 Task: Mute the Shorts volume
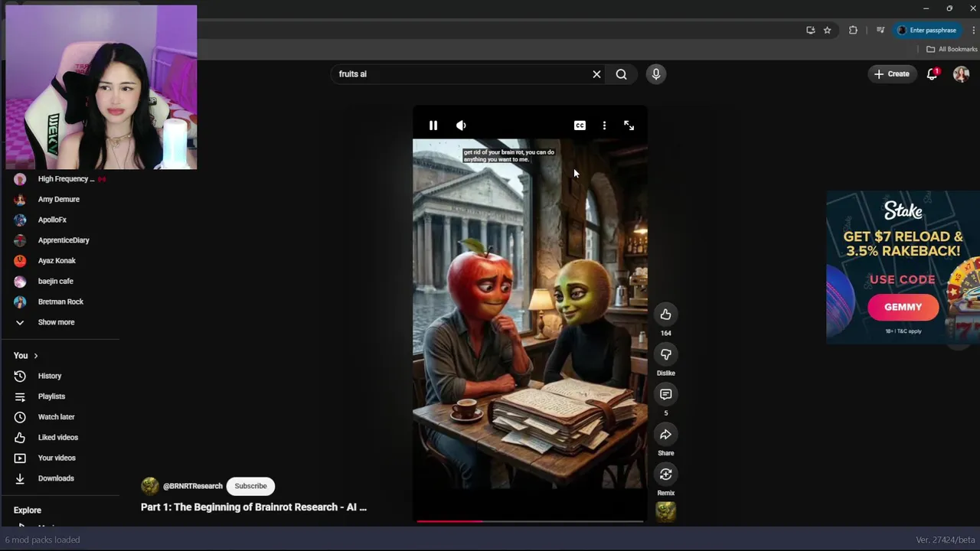461,126
